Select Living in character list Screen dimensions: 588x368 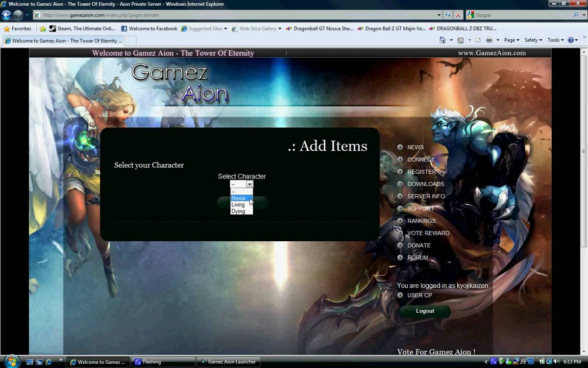241,204
